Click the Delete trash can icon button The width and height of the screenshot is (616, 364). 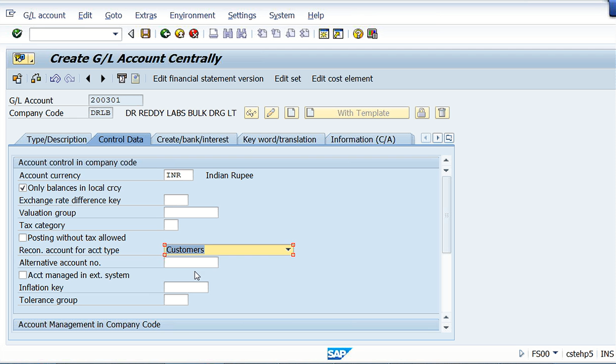tap(442, 113)
